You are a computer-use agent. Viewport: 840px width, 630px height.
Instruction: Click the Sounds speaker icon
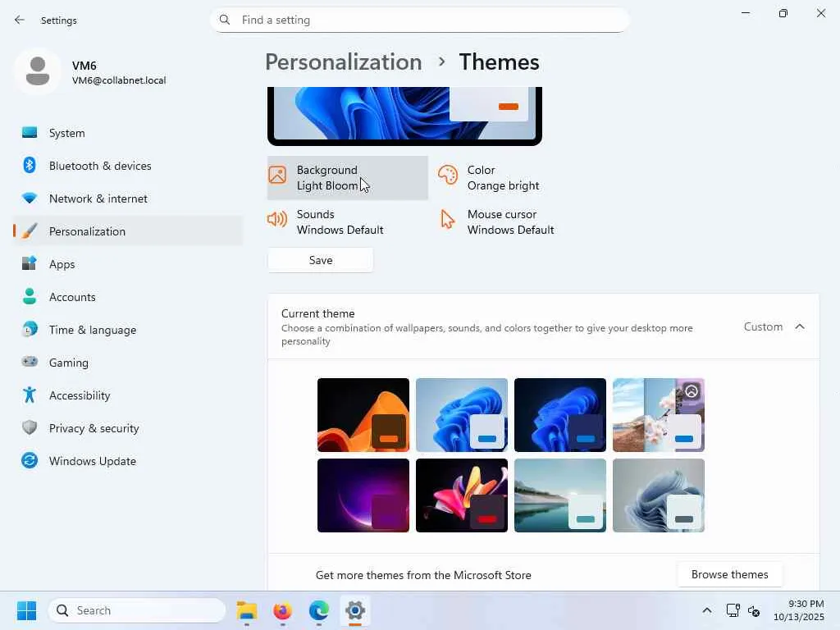277,219
